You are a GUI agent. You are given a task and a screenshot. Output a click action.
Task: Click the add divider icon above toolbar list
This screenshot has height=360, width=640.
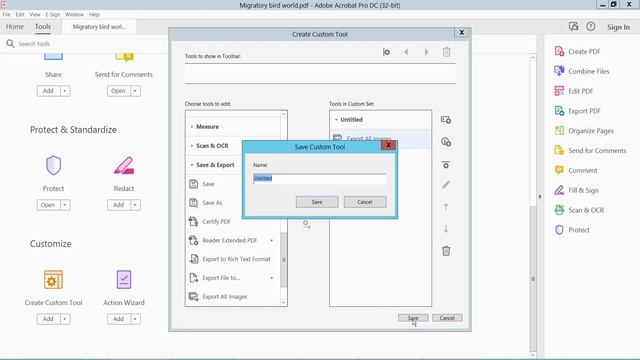click(x=386, y=52)
